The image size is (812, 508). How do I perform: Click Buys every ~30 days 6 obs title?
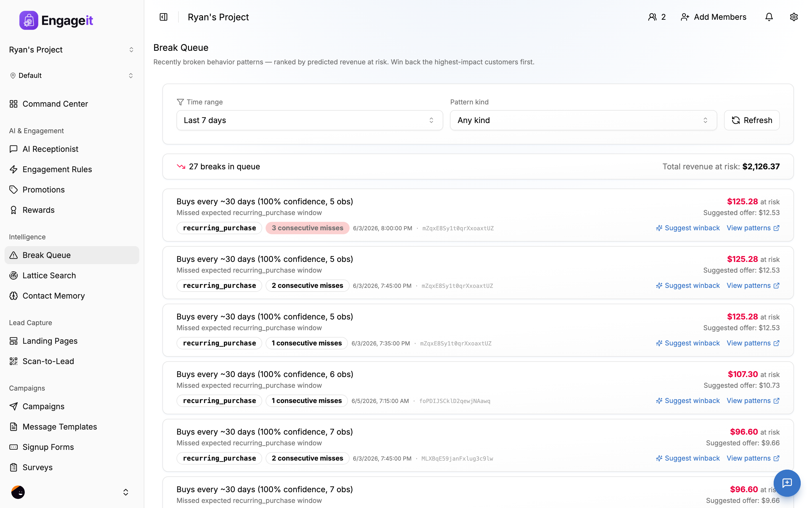pos(265,374)
